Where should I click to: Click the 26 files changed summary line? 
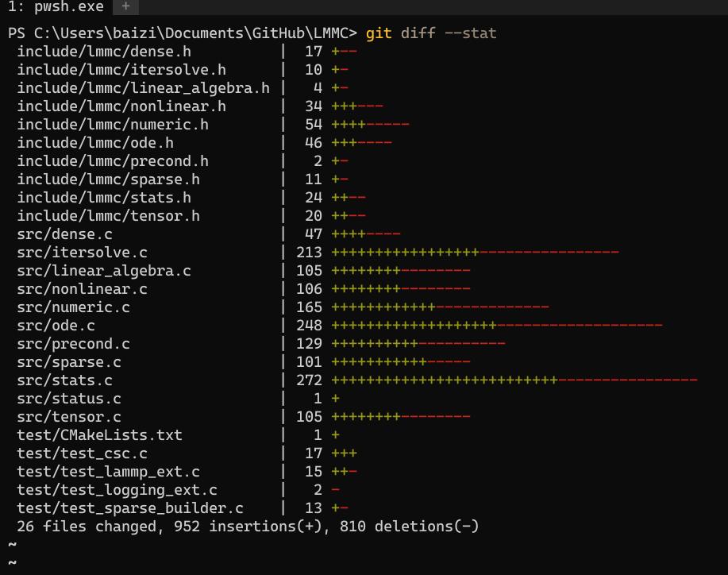point(248,527)
